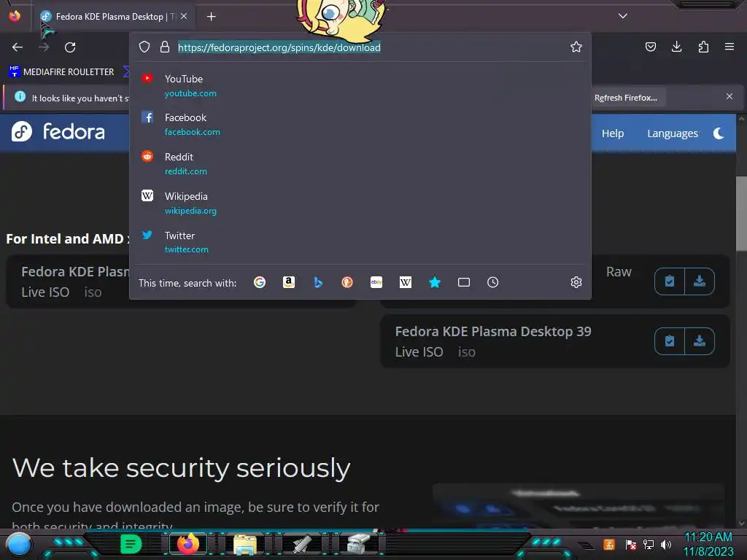The image size is (747, 560).
Task: Click the forward navigation arrow
Action: (x=44, y=47)
